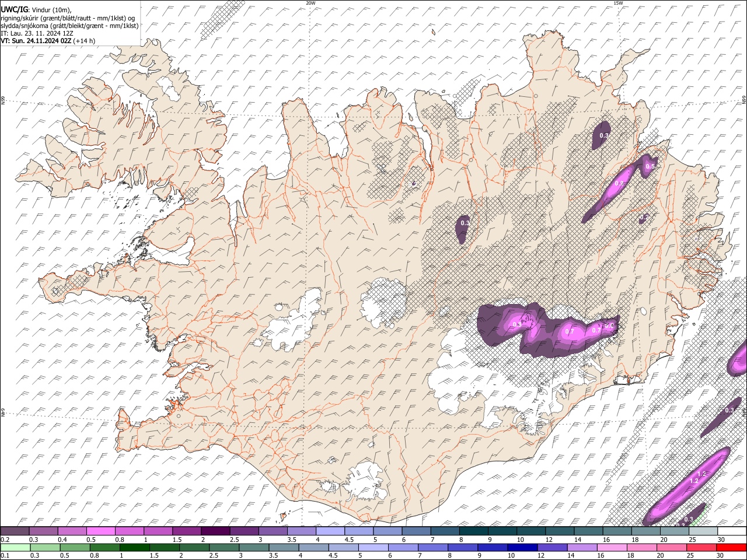Select the dark purple top-row swatch starting at 2
The image size is (747, 560).
215,531
